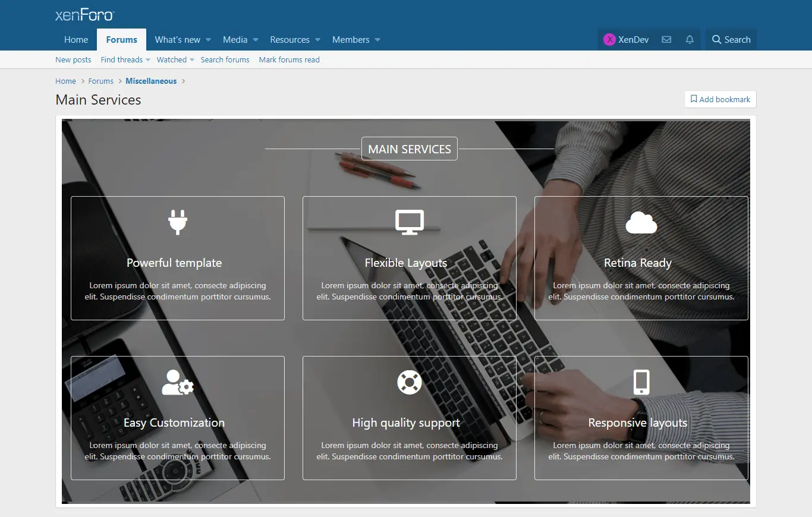Click the High quality support heading
Screen dimensions: 812x517
[406, 423]
